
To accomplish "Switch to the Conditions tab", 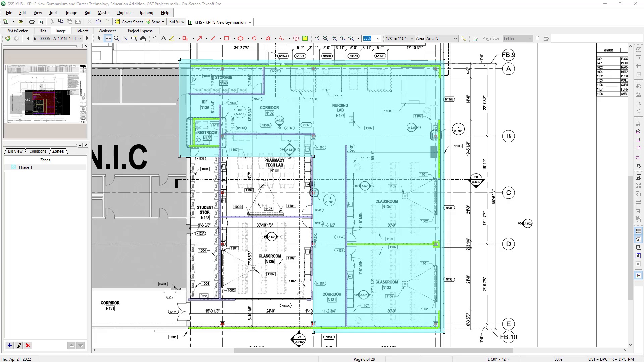I will (x=38, y=151).
